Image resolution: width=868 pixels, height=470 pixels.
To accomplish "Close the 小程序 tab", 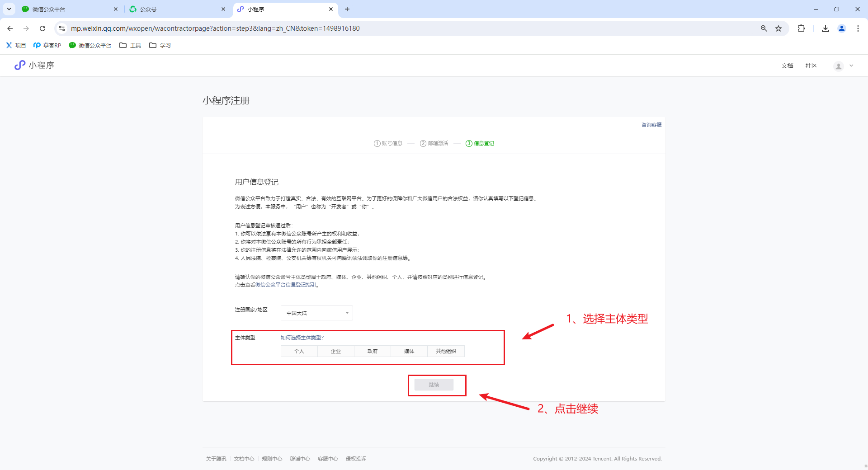I will (331, 9).
